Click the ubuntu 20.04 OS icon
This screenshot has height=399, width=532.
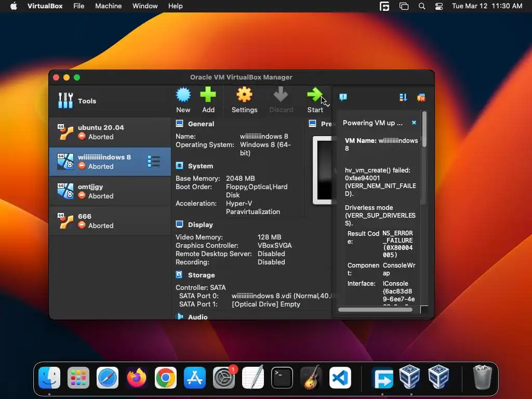coord(65,132)
